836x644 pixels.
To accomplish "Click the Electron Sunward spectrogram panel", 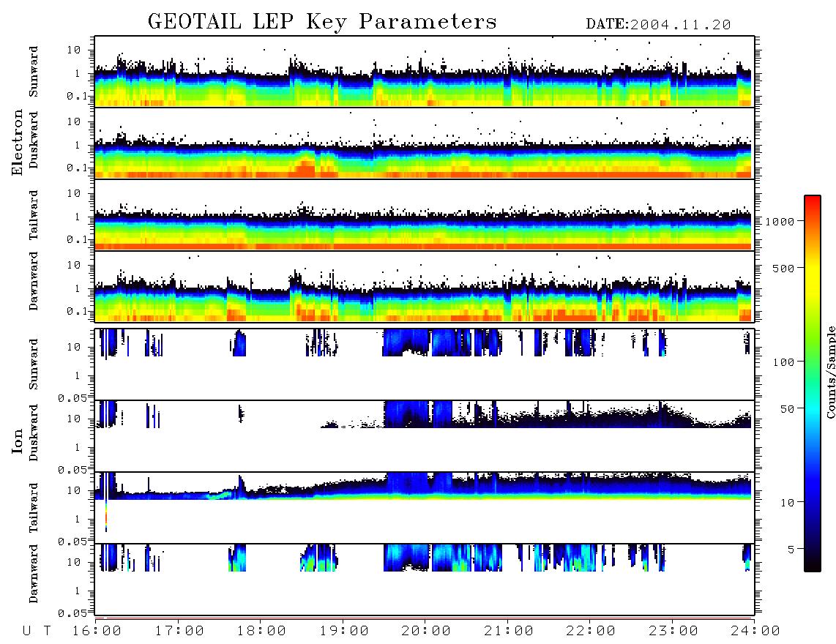I will point(425,72).
